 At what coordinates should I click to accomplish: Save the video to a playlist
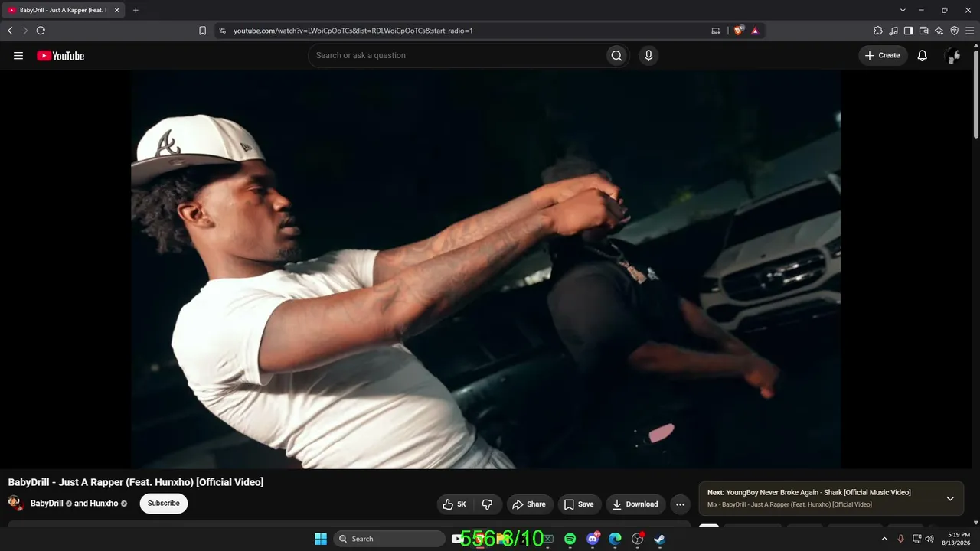[579, 504]
